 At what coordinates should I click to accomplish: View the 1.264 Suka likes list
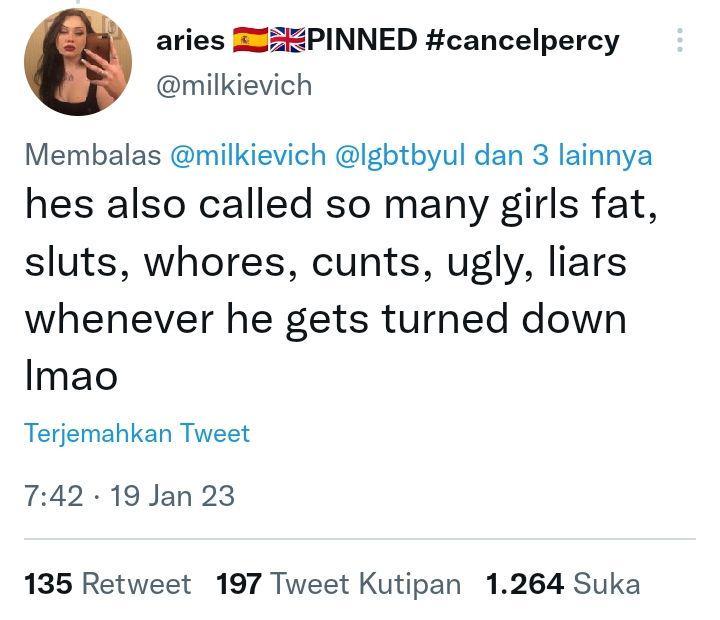tap(563, 584)
